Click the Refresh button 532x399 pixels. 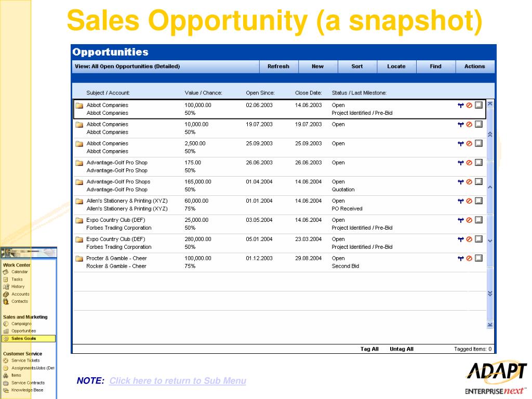click(278, 66)
